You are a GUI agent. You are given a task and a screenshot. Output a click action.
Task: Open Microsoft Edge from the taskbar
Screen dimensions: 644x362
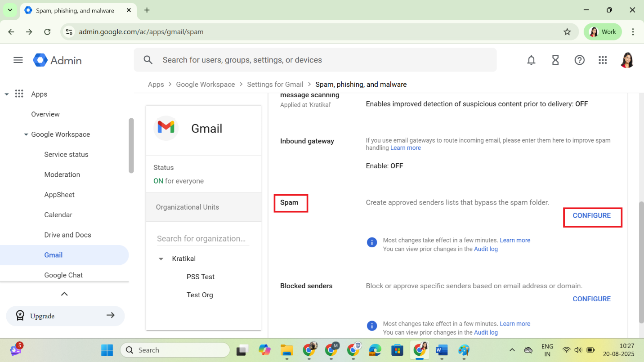[375, 350]
